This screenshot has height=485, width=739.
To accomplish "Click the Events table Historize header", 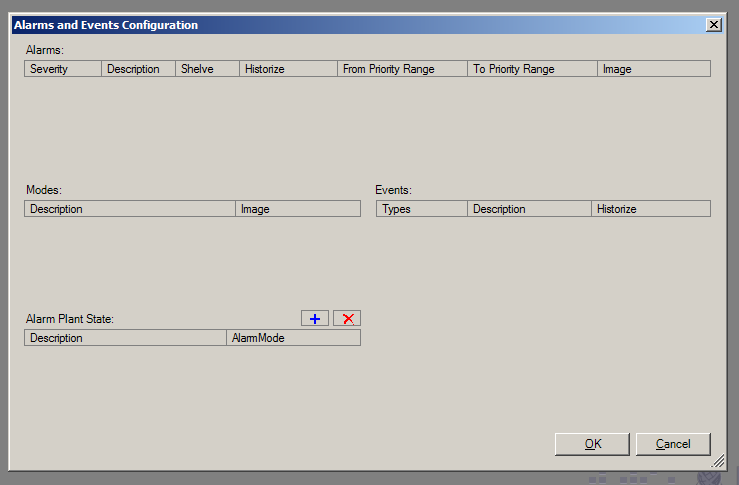I will (650, 209).
